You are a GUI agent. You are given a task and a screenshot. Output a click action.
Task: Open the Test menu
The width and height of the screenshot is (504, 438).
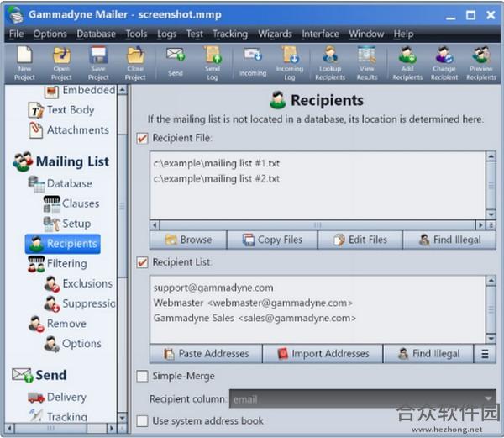coord(195,34)
